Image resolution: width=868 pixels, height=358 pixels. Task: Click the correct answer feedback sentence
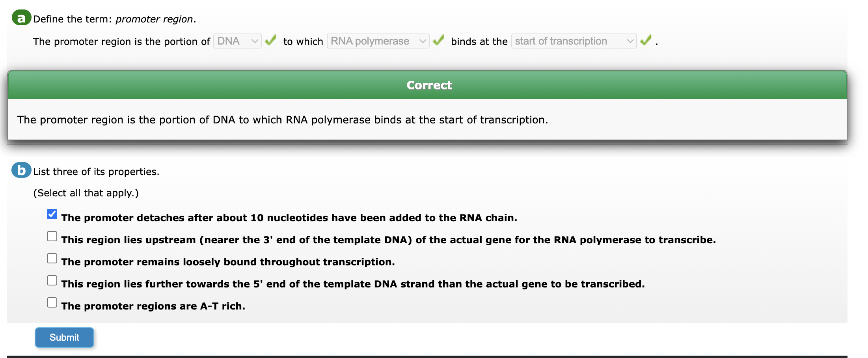283,120
